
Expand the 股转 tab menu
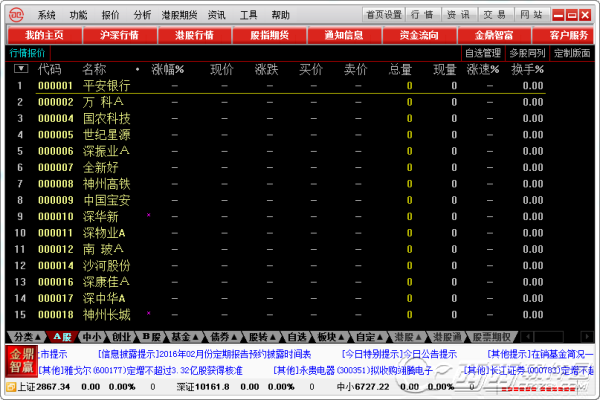coord(262,337)
